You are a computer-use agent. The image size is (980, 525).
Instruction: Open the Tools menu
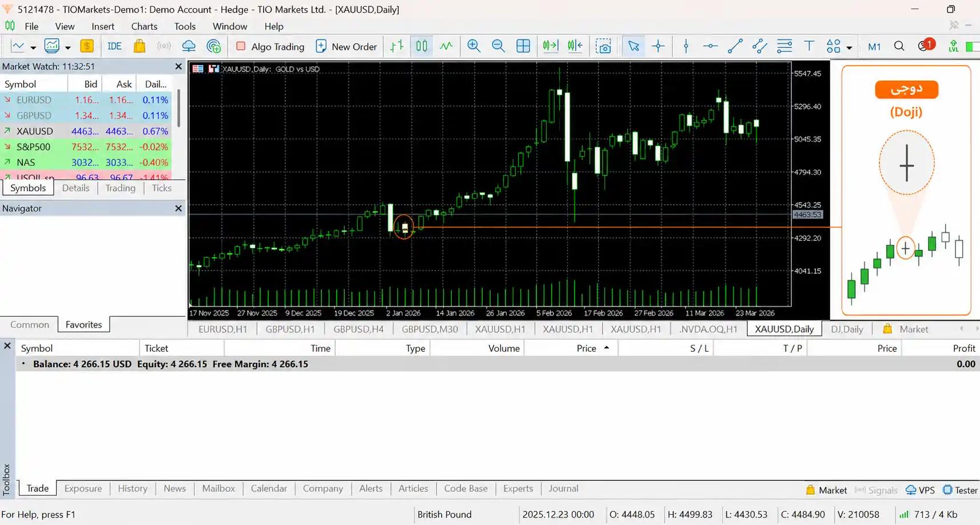[185, 26]
